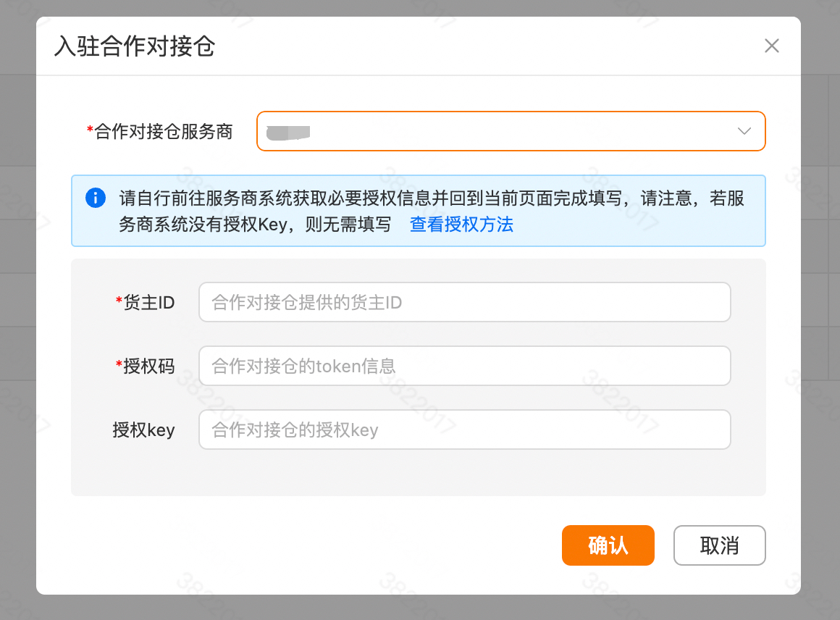
Task: Click the dialog title 入驻合作对接仓
Action: [x=134, y=46]
